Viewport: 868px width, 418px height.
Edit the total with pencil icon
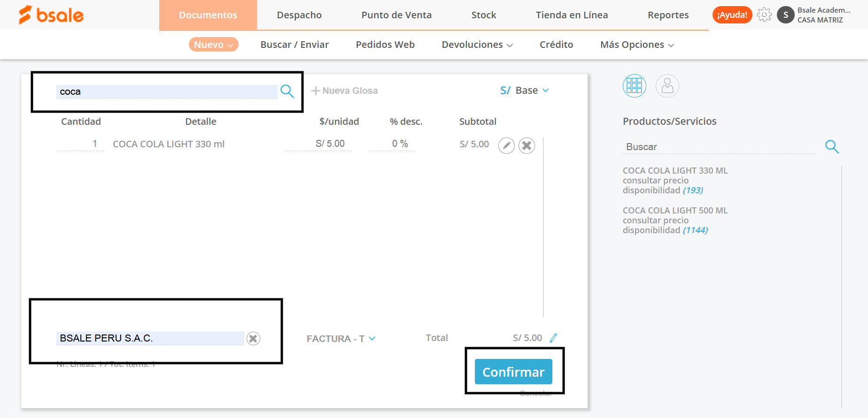(554, 338)
